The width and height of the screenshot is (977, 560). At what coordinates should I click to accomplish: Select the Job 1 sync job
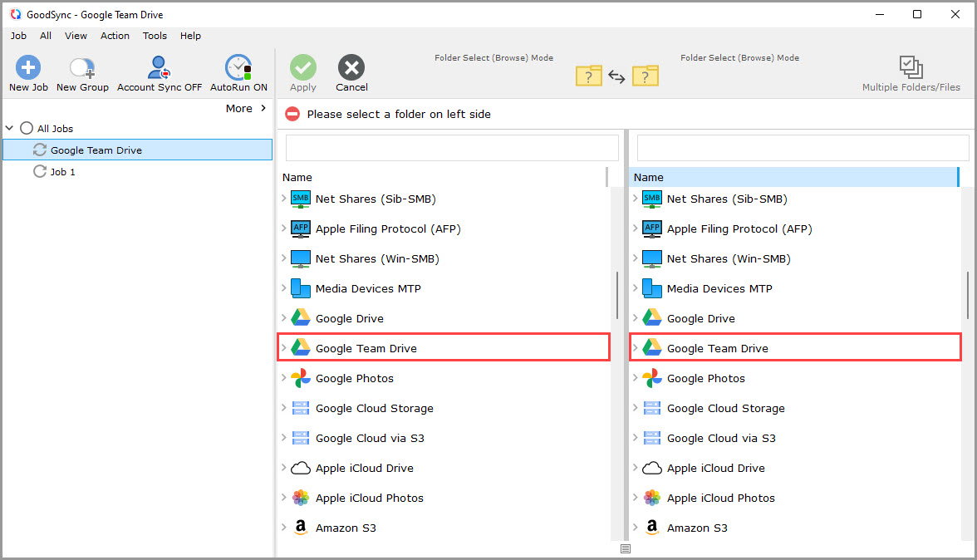[x=65, y=172]
